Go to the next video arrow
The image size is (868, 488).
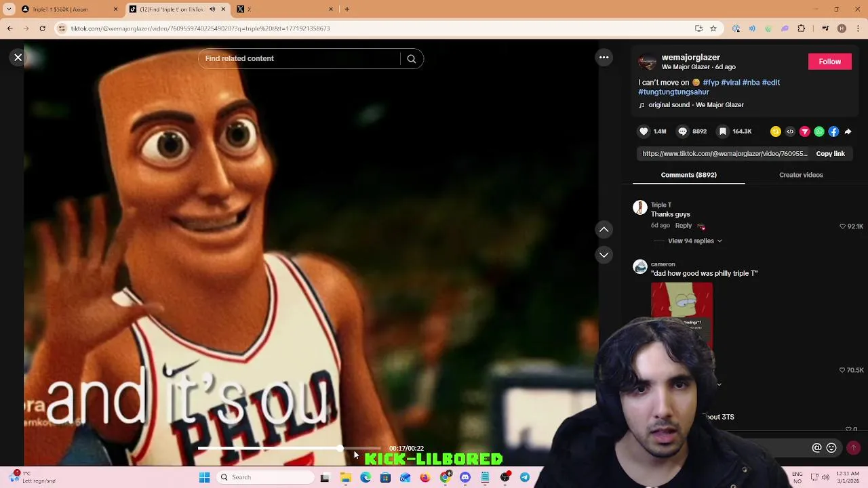pyautogui.click(x=604, y=255)
